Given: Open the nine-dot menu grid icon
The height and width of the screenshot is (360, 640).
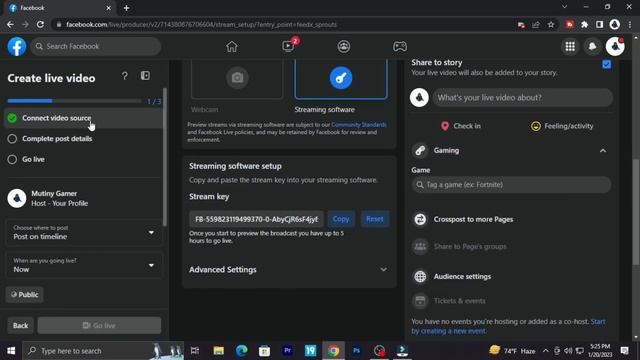Looking at the screenshot, I should click(x=570, y=47).
